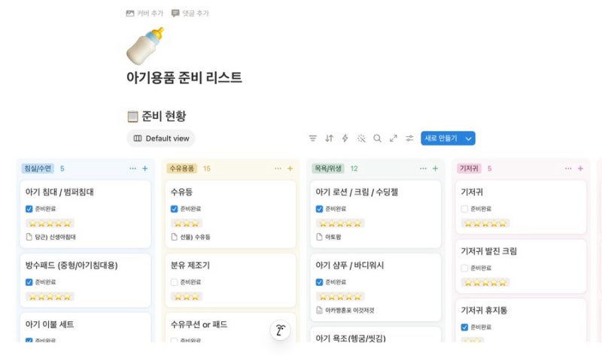
Task: Click the pink 기저귀 group tag
Action: (x=469, y=168)
